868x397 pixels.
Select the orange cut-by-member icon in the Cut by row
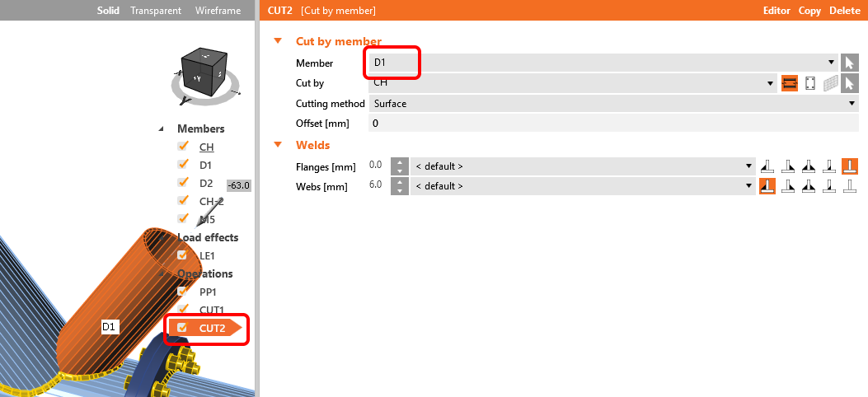[790, 83]
